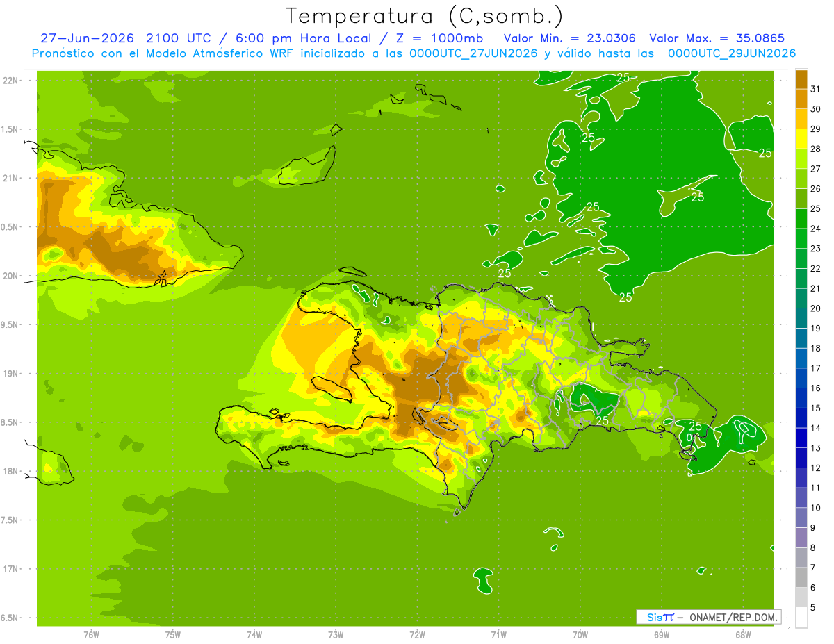Click the "75W" longitude axis label
The width and height of the screenshot is (834, 644).
click(173, 634)
